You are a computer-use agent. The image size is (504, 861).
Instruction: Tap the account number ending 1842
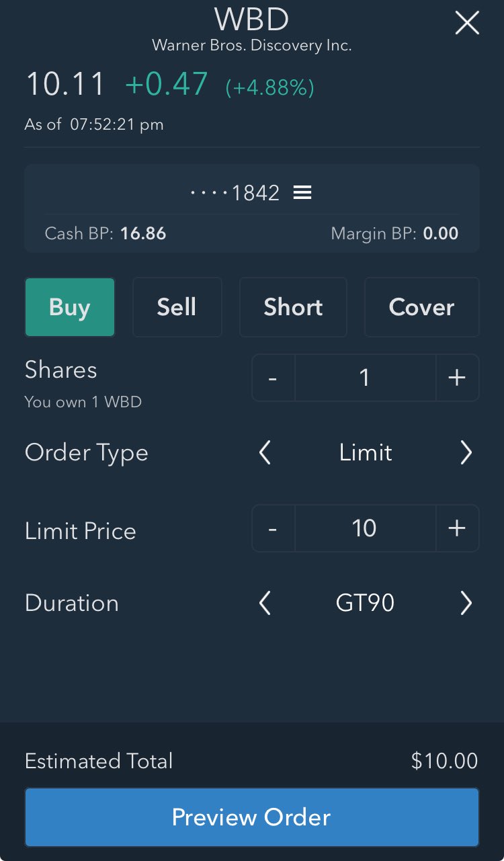235,193
